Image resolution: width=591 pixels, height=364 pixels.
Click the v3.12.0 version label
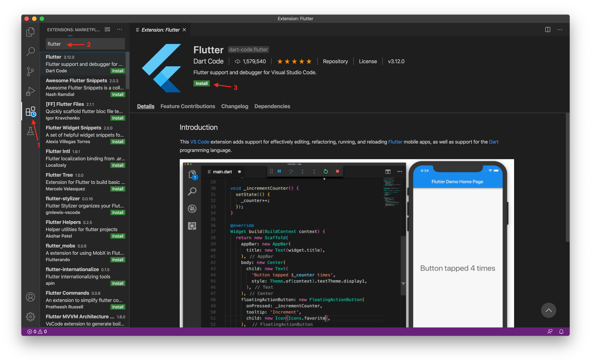[396, 61]
